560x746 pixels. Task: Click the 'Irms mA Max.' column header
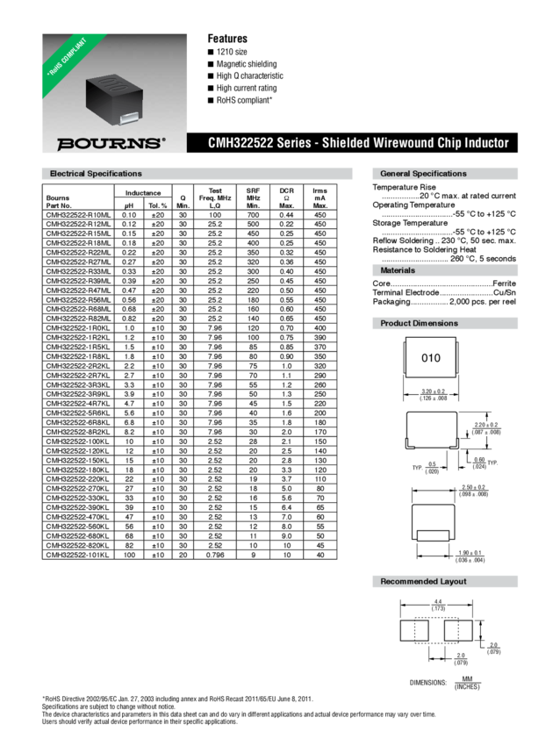coord(320,198)
